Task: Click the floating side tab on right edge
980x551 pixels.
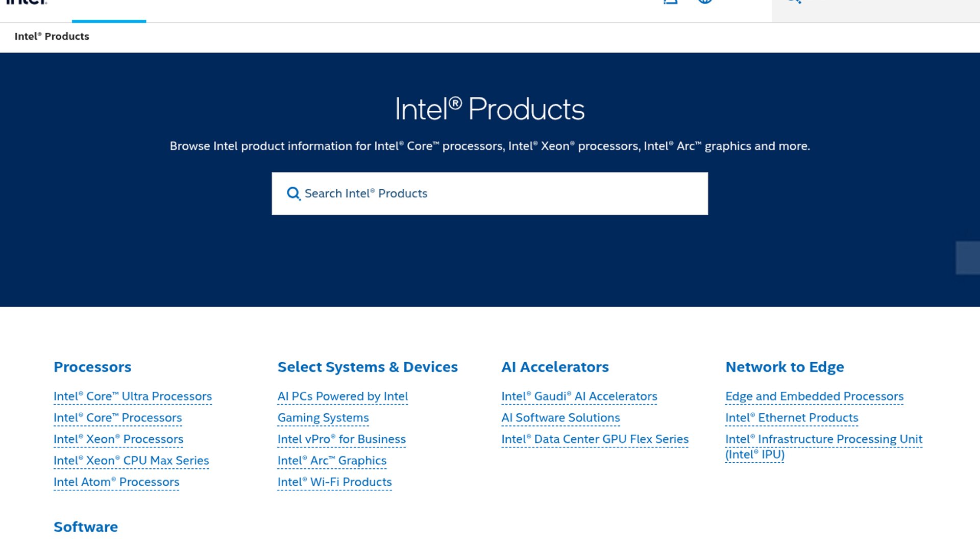Action: pyautogui.click(x=968, y=258)
